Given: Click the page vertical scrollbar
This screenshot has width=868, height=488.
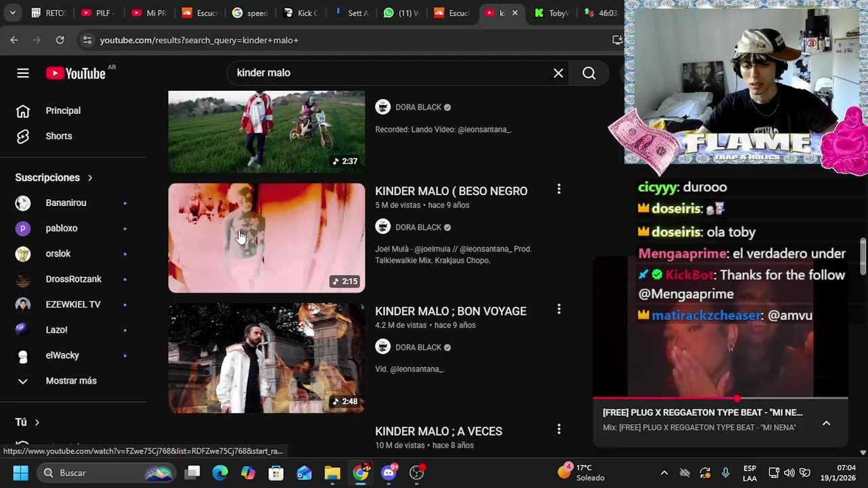Looking at the screenshot, I should [863, 256].
